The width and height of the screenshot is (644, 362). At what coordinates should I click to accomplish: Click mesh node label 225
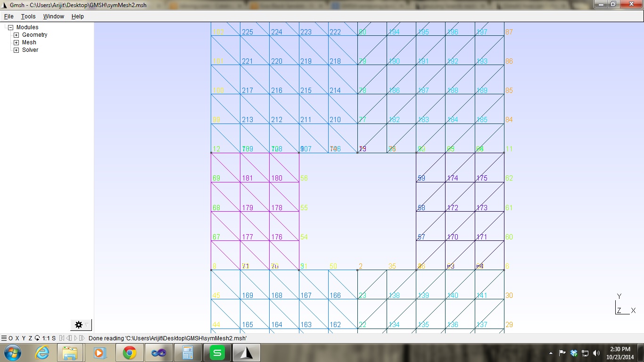248,32
